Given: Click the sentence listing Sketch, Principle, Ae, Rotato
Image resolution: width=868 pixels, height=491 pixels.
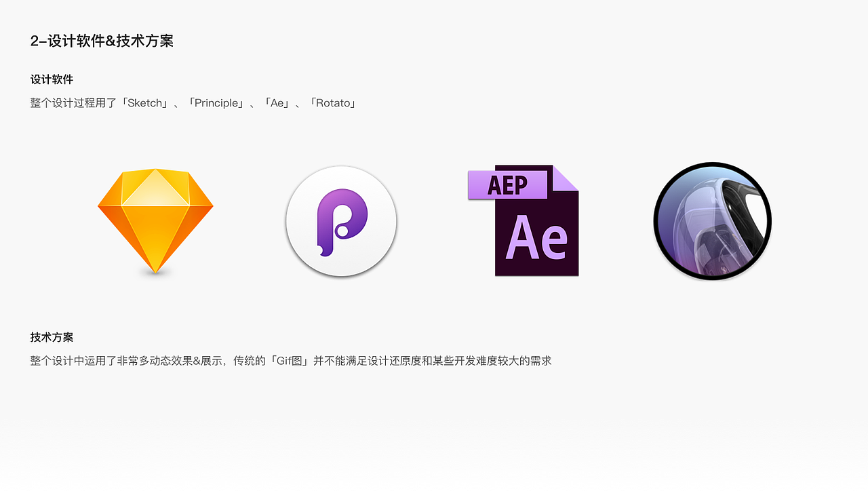Looking at the screenshot, I should click(x=193, y=103).
